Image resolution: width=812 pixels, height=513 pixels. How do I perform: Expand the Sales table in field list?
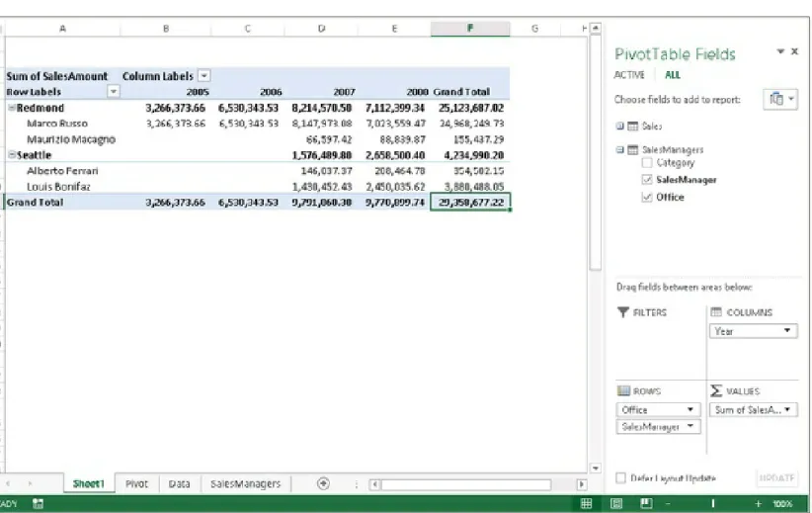pos(620,126)
